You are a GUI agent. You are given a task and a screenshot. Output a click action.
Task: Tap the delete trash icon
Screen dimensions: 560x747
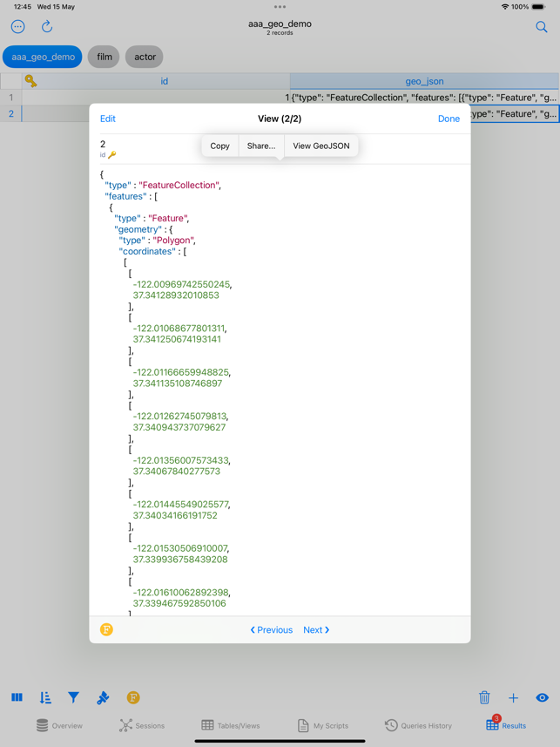[x=484, y=697]
